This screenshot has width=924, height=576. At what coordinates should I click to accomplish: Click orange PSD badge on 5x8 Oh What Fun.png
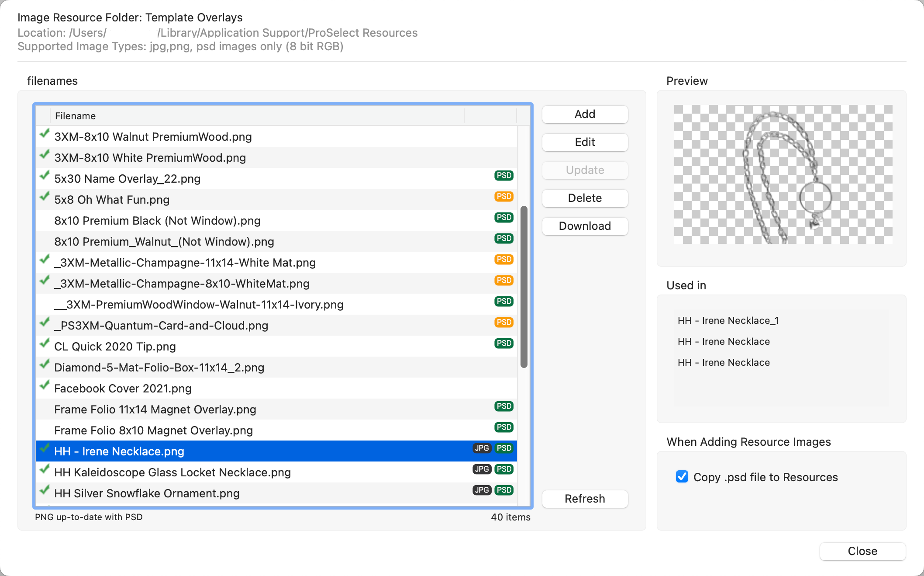[x=503, y=197]
